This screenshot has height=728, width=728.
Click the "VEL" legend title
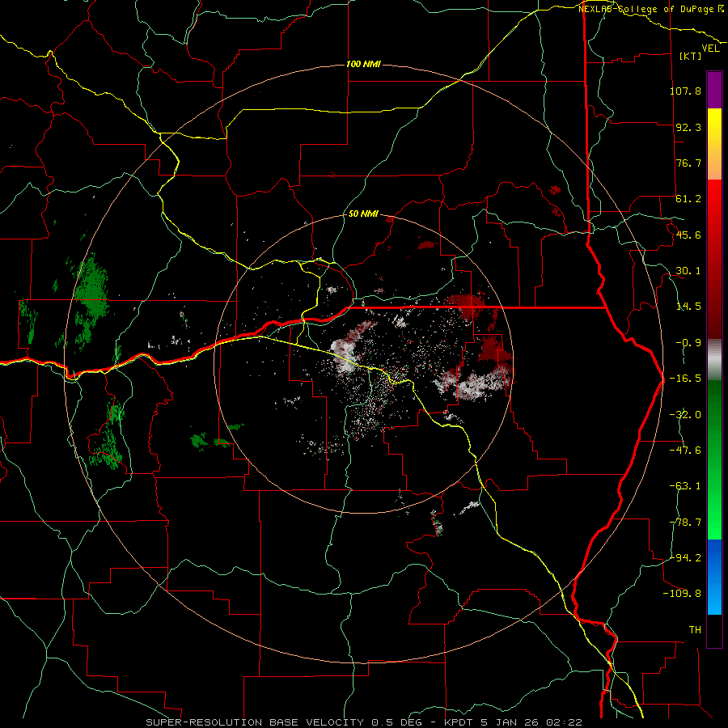710,49
